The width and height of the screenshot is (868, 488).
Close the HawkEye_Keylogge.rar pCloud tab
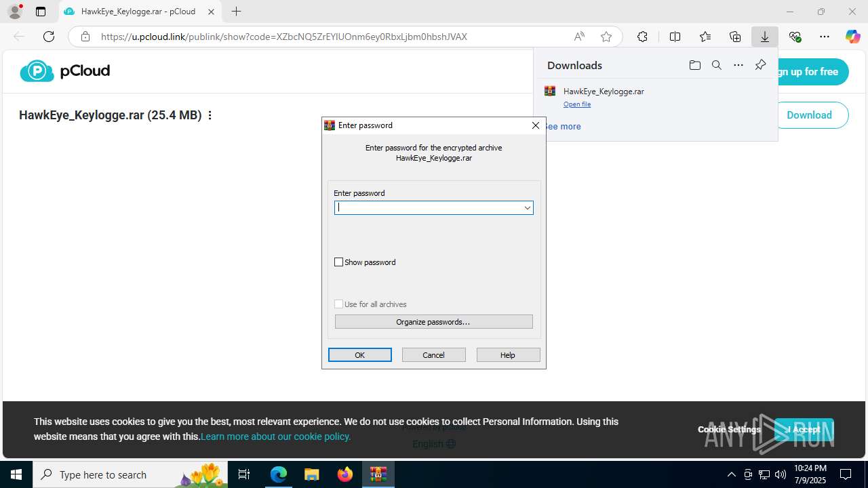coord(212,12)
